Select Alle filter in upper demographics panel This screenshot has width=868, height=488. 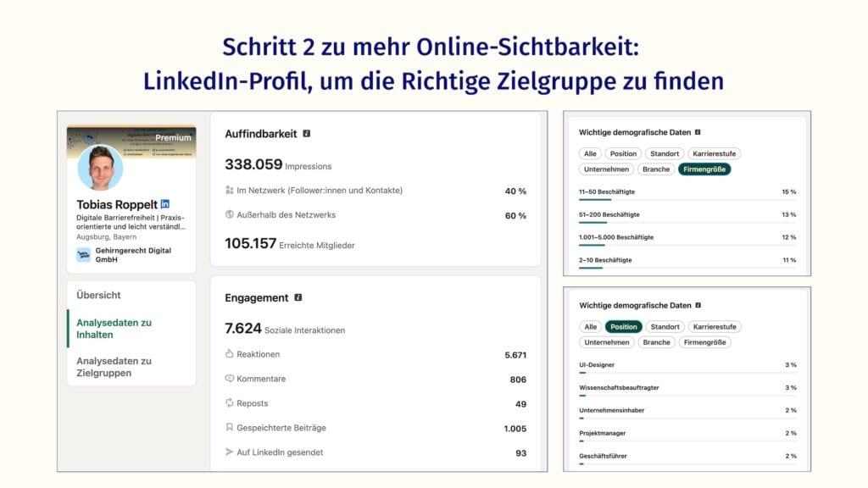pos(590,154)
